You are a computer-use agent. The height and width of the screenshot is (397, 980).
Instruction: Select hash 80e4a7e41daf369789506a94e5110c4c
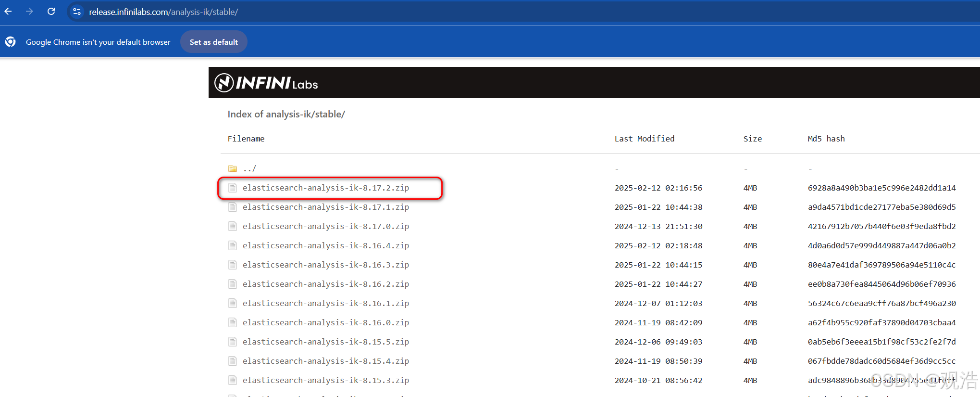(x=882, y=265)
